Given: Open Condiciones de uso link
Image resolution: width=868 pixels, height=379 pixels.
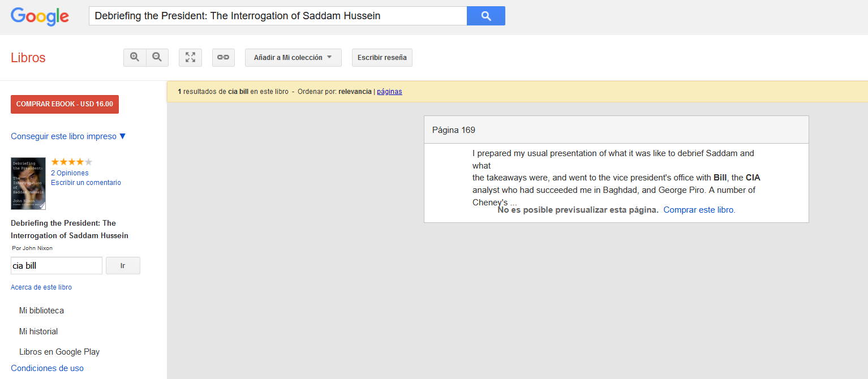Looking at the screenshot, I should click(x=47, y=368).
